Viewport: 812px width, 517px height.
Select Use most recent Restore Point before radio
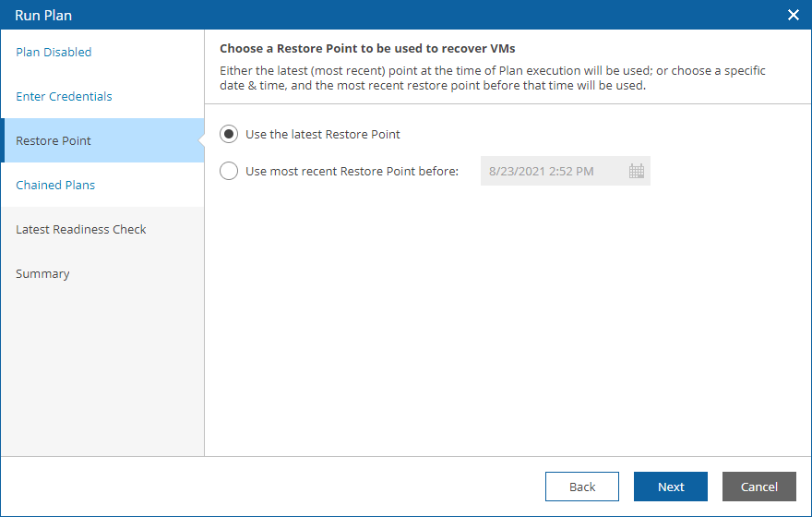pos(229,171)
